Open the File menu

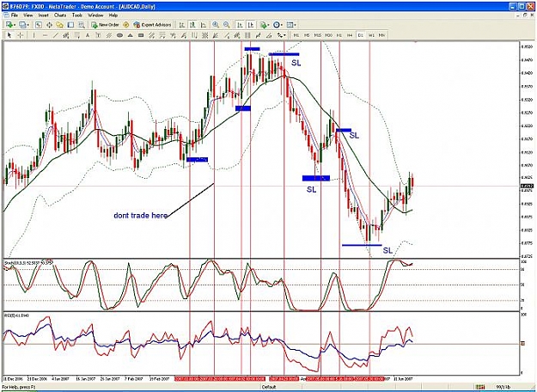14,15
